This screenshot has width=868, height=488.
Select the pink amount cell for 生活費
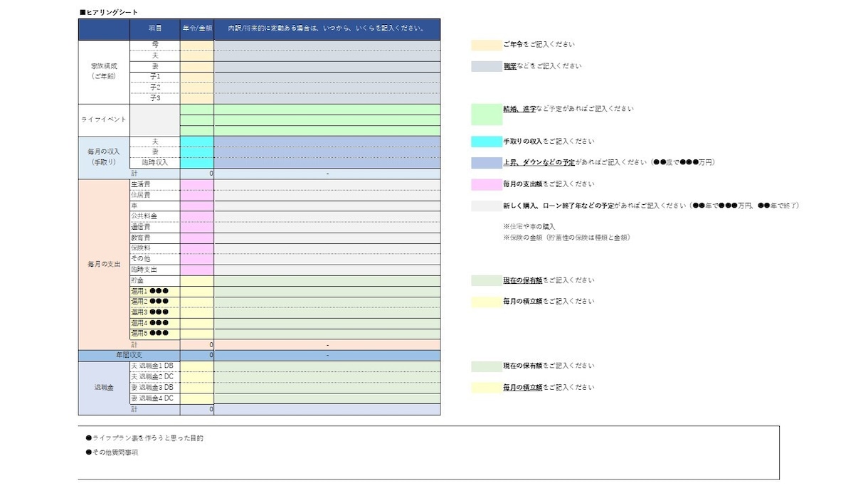197,184
